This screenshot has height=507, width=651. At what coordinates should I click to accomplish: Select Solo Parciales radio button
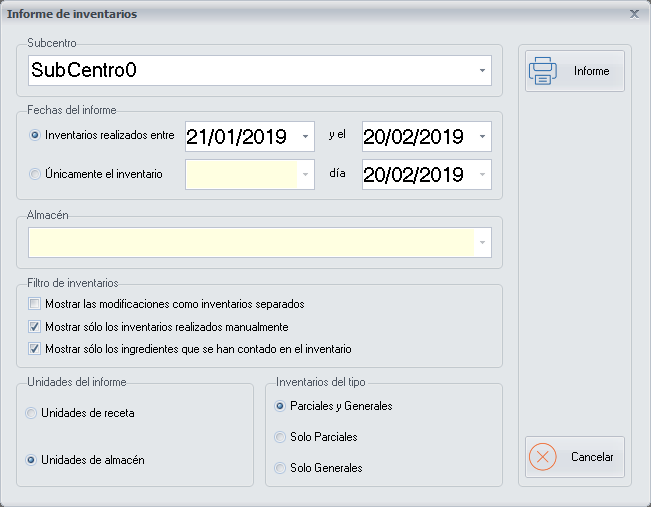coord(280,437)
